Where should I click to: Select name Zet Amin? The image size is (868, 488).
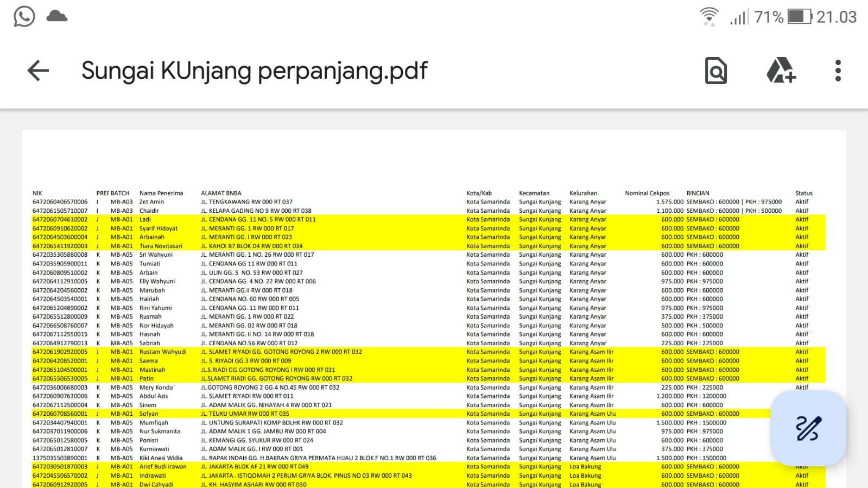click(x=151, y=202)
